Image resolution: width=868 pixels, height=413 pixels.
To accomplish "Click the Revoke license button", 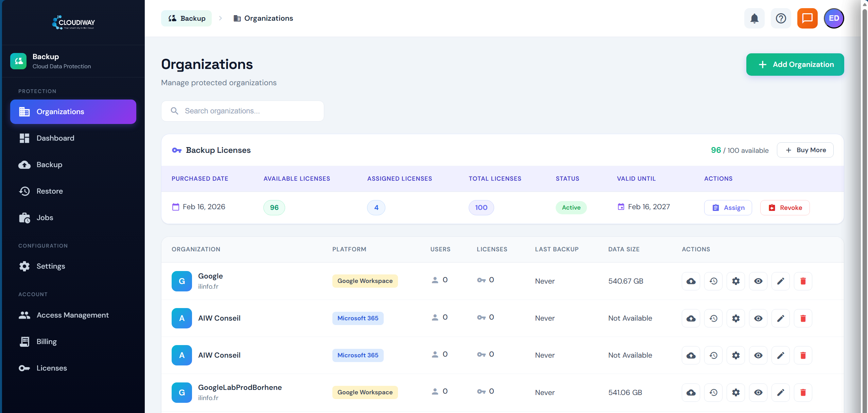I will point(785,208).
